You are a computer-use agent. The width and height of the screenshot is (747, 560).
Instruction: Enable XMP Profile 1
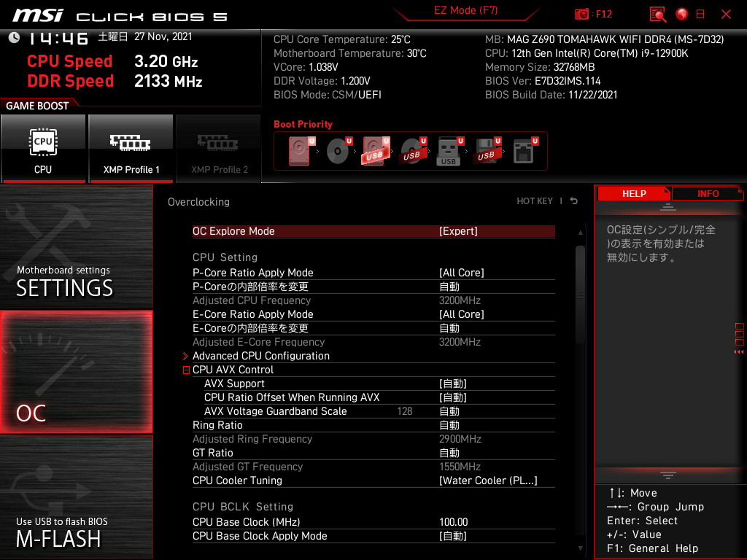coord(131,149)
